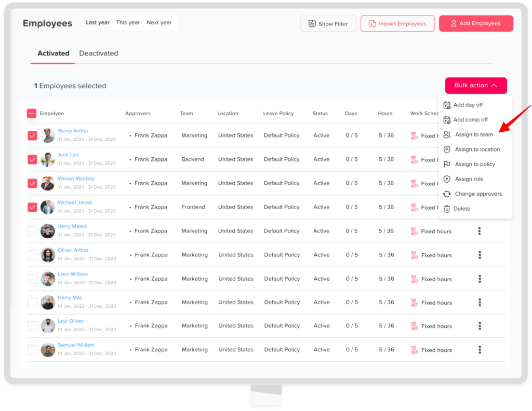Switch to the Deactivated tab

click(98, 53)
